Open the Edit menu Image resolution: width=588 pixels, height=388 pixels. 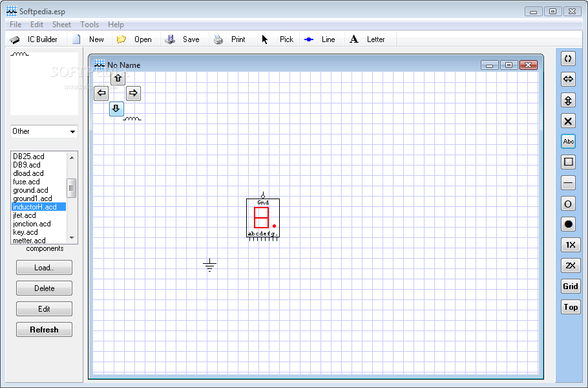pos(37,25)
